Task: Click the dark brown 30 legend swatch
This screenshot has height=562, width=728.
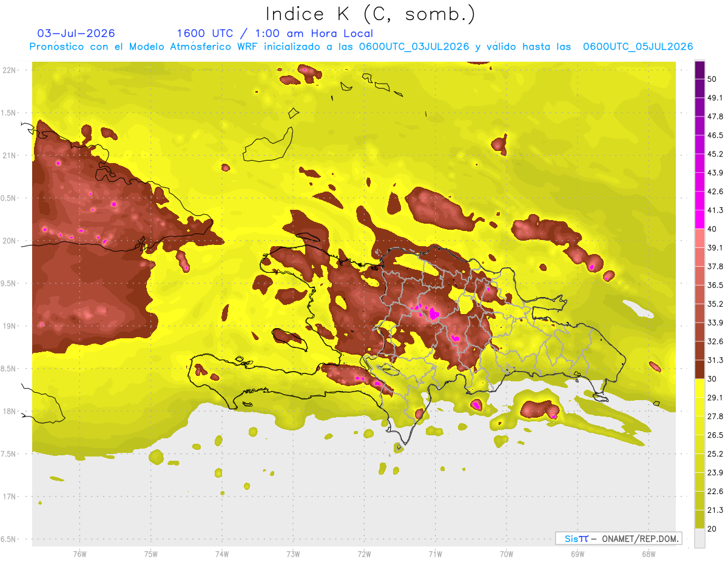Action: 699,369
